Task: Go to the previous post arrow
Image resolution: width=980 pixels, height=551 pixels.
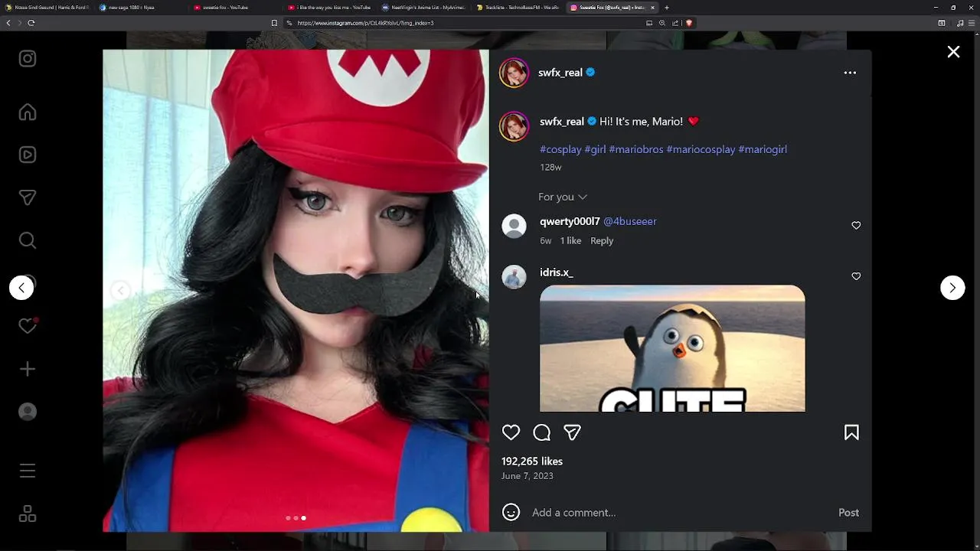Action: pyautogui.click(x=21, y=288)
